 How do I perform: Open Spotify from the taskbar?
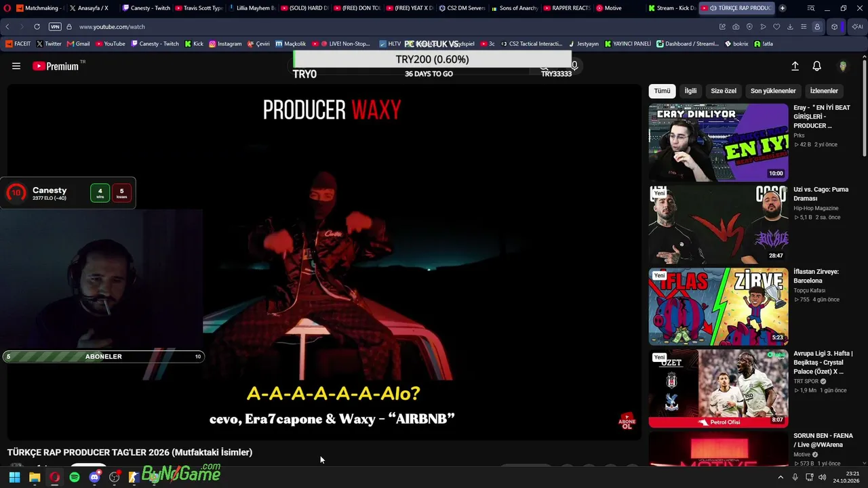(x=75, y=477)
